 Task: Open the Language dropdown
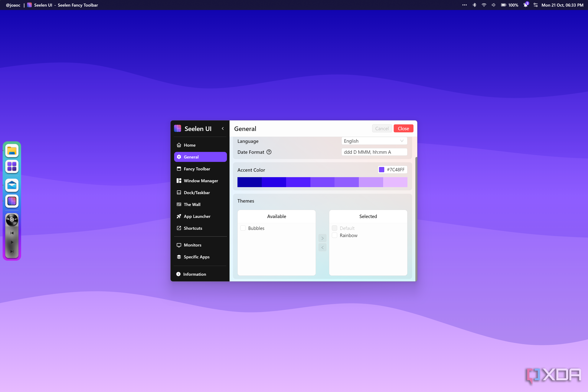click(374, 141)
